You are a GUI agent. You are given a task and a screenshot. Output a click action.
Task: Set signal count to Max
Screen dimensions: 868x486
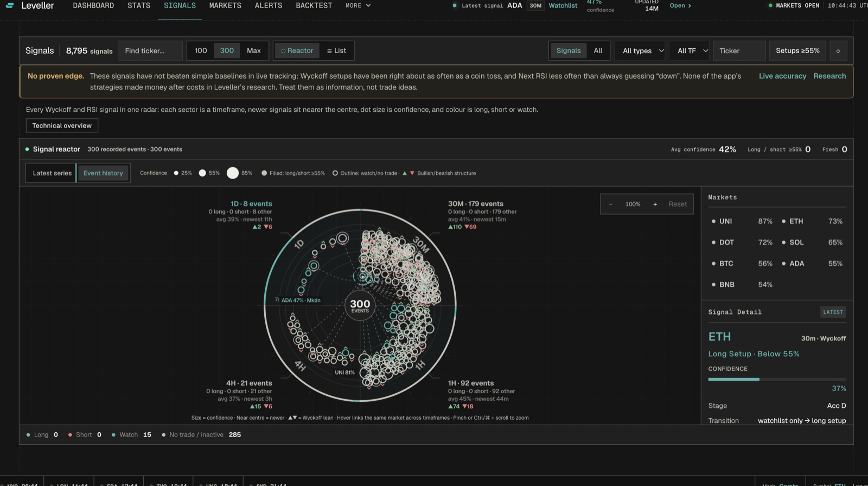pos(254,51)
